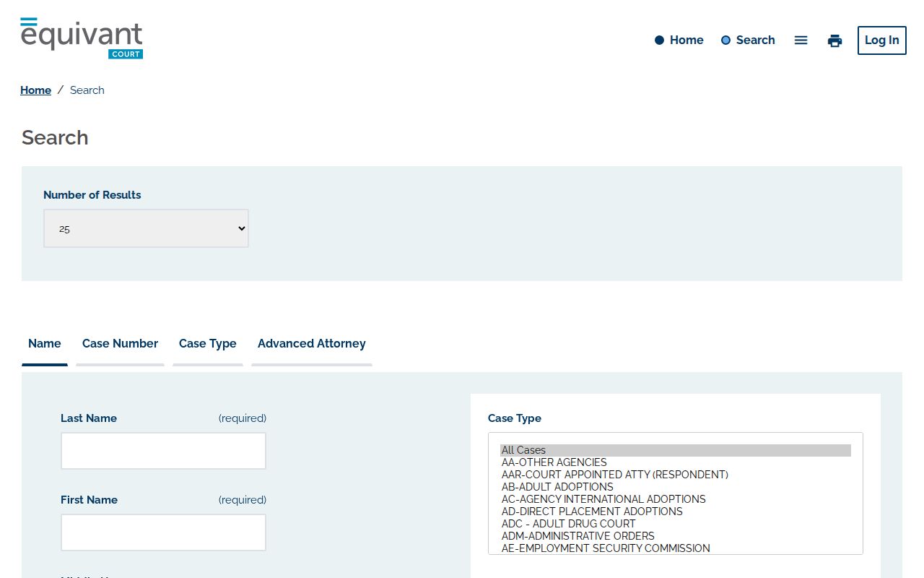Choose ADC - ADULT DRUG COURT option

[676, 524]
